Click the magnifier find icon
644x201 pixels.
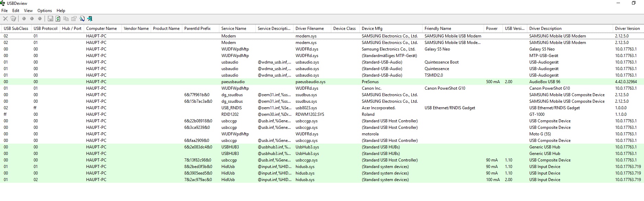pyautogui.click(x=82, y=19)
